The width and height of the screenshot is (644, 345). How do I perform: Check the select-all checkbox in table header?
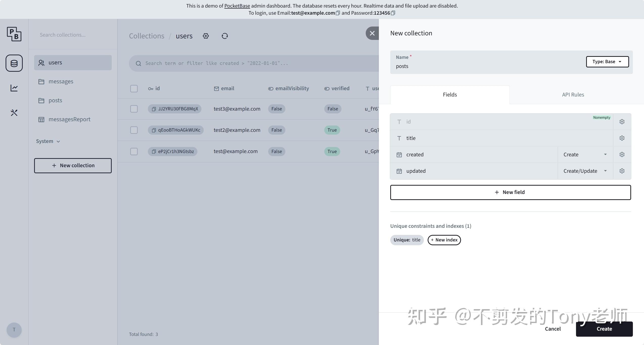pyautogui.click(x=134, y=89)
